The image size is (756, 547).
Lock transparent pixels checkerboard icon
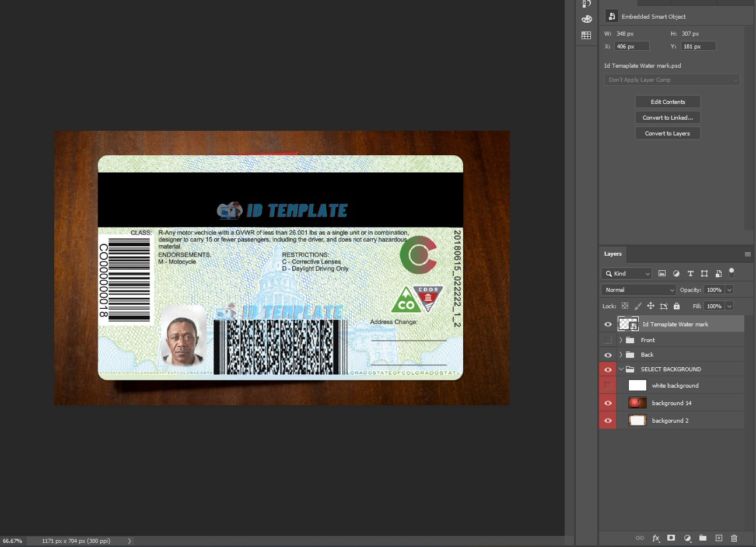[x=625, y=306]
